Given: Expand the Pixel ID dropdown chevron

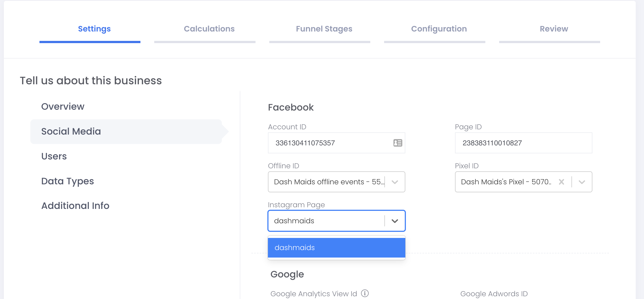Looking at the screenshot, I should point(582,182).
